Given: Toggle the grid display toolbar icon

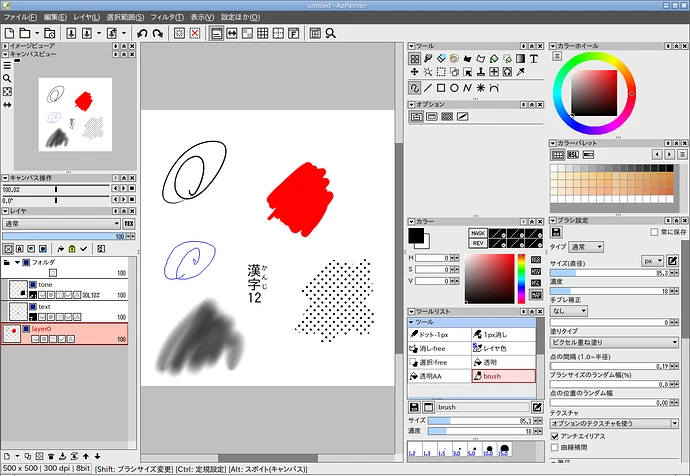Looking at the screenshot, I should pyautogui.click(x=263, y=33).
